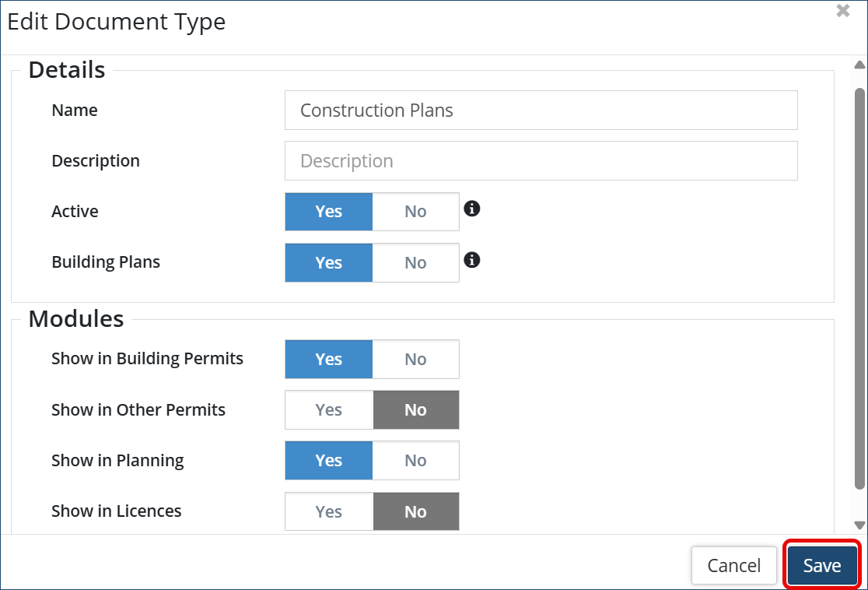Enable Show in Other Permits

tap(329, 409)
